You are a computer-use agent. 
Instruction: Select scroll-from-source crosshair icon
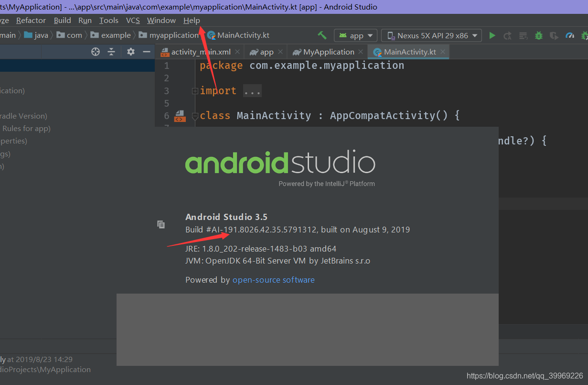(x=95, y=52)
